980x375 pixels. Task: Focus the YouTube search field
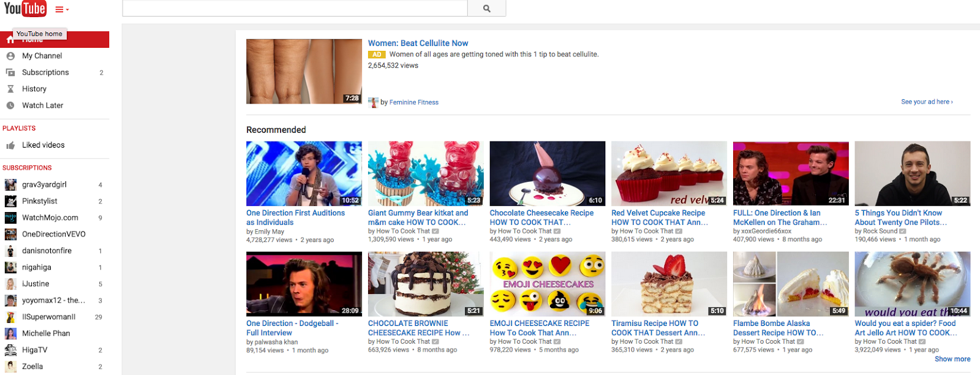point(295,9)
